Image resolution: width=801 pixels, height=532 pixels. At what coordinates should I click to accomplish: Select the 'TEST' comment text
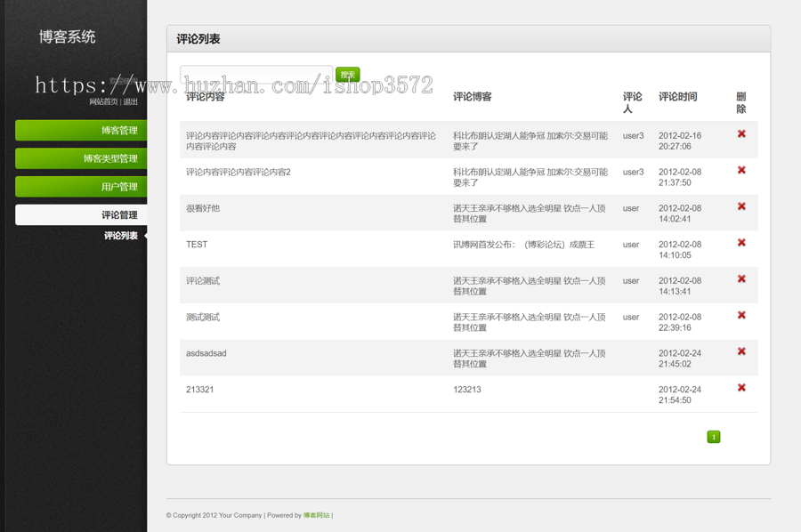click(197, 245)
